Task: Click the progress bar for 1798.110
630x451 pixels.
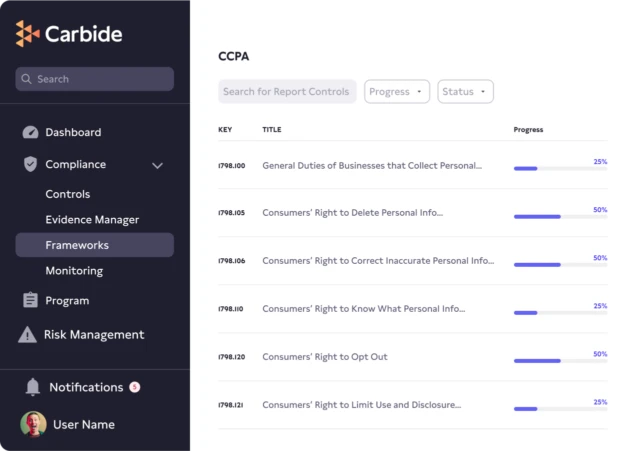Action: click(560, 313)
